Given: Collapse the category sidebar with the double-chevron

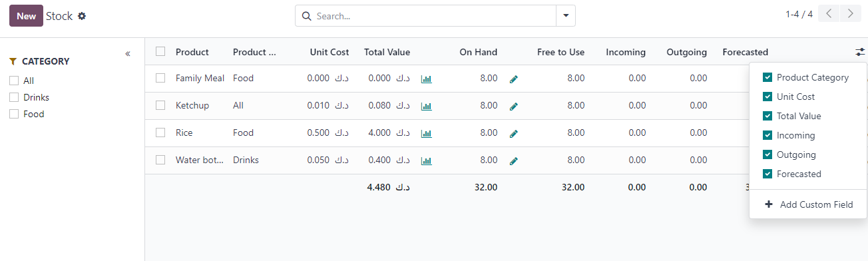Looking at the screenshot, I should (128, 54).
